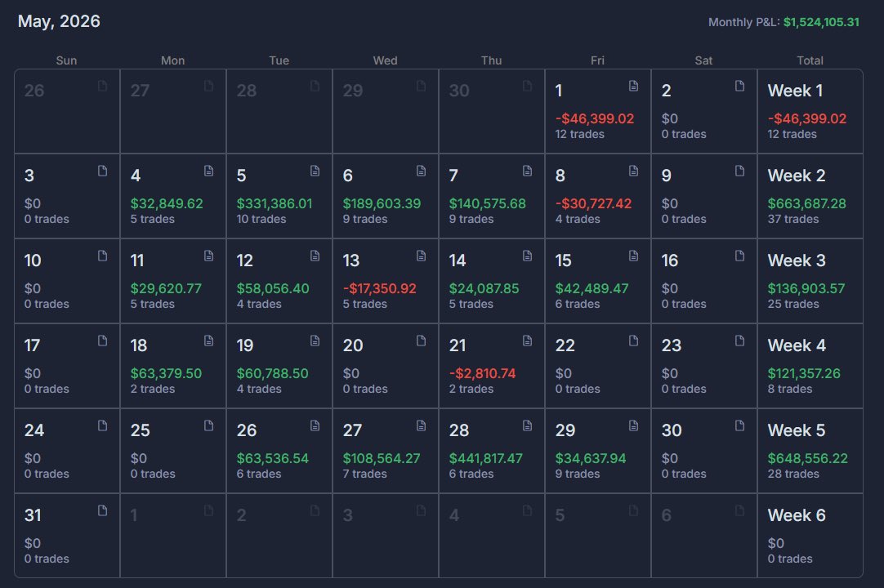Screen dimensions: 884x588
Task: Open the note icon on May 29
Action: 633,425
